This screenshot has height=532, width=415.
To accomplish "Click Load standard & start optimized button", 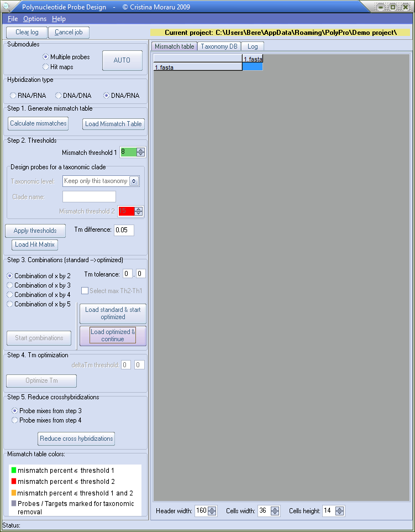I will pos(113,313).
